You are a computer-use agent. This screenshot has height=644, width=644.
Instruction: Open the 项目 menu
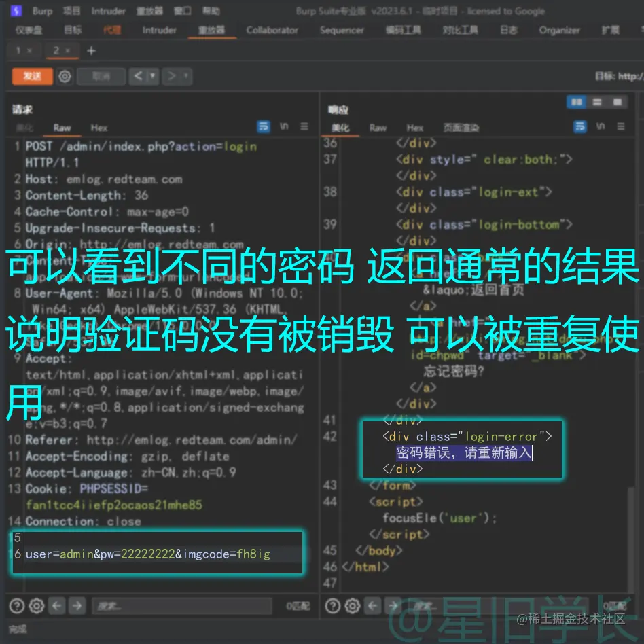point(72,11)
